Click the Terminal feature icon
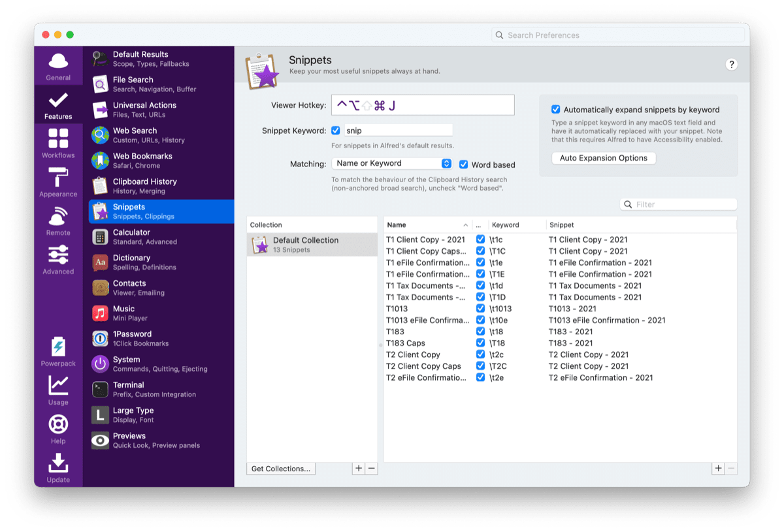Screen dimensions: 784x532 click(100, 390)
